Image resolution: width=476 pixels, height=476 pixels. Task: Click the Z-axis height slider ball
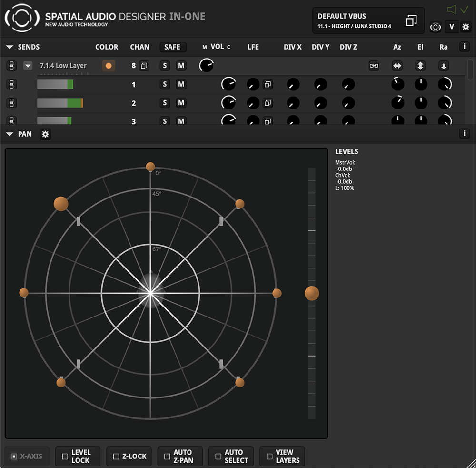click(312, 293)
